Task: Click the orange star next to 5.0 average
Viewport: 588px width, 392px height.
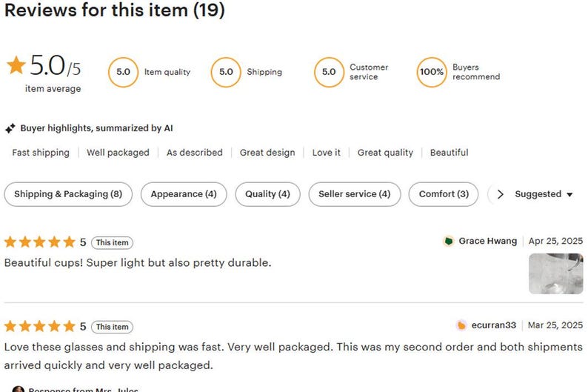Action: [16, 65]
